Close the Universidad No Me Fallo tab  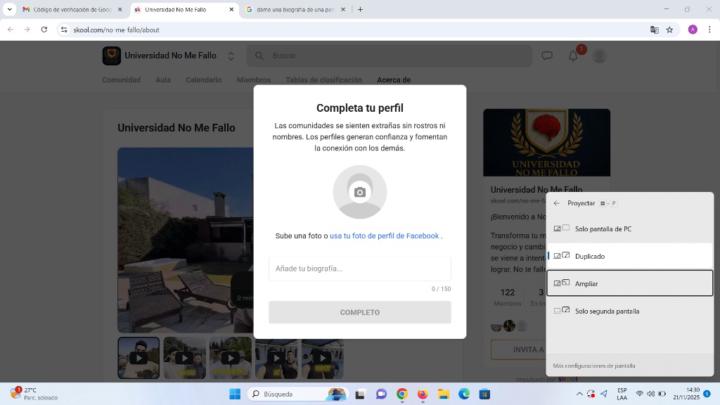[231, 9]
